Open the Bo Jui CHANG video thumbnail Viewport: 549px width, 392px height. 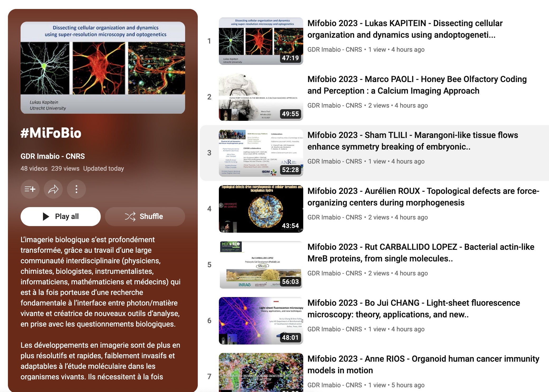(x=261, y=321)
